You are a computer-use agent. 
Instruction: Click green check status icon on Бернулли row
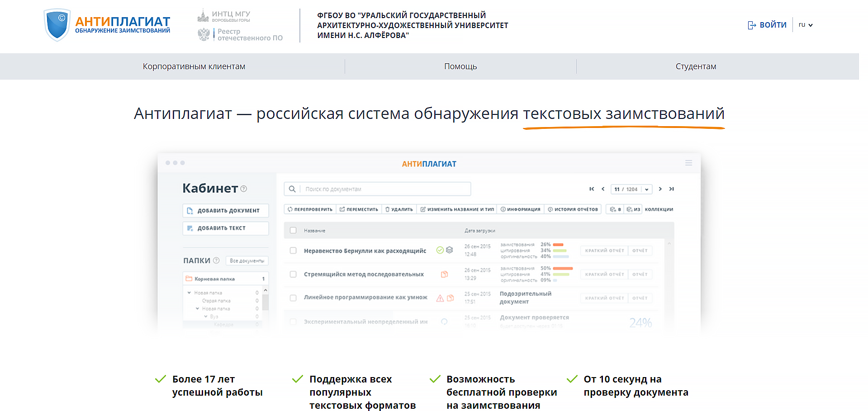440,250
